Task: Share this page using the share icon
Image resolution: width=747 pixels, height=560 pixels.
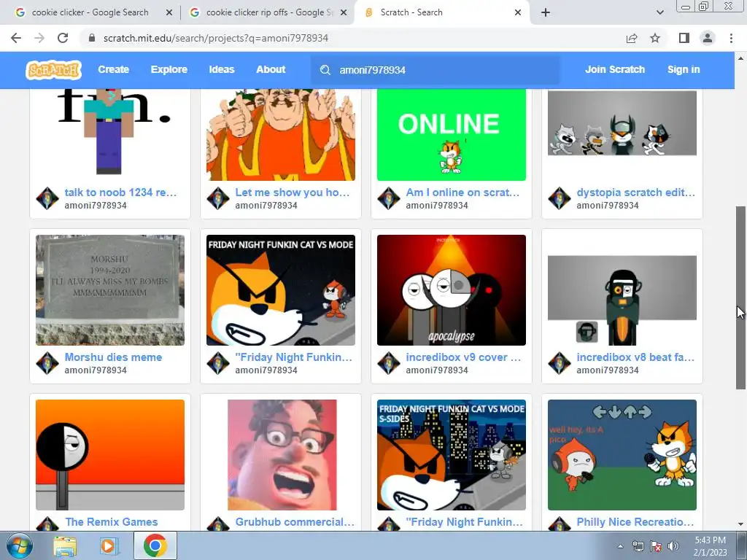Action: [632, 38]
